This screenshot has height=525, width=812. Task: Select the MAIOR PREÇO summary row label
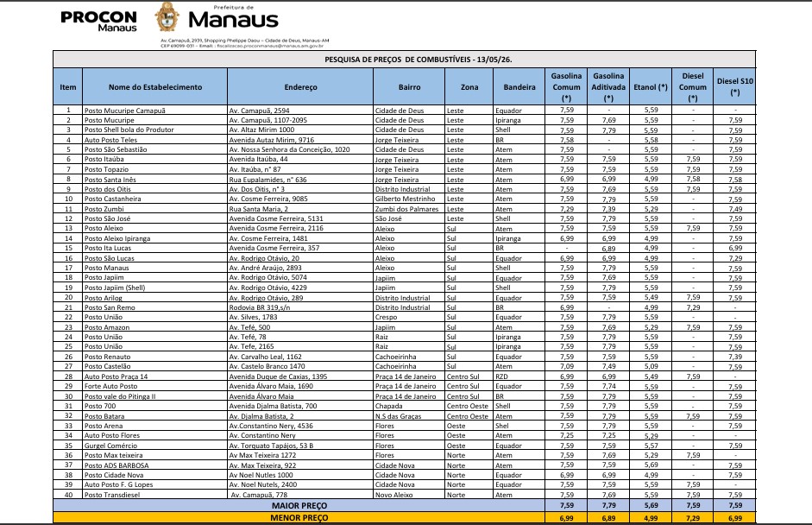(299, 505)
